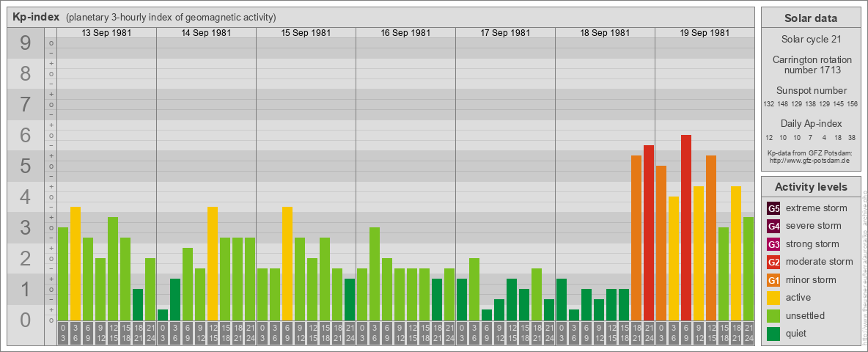Open the gfz-potsdam.de link
868x352 pixels.
click(x=809, y=161)
